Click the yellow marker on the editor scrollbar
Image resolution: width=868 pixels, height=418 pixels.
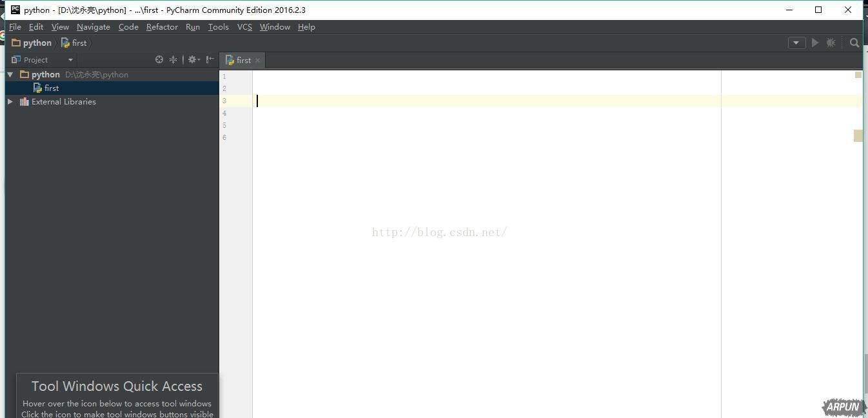[858, 75]
